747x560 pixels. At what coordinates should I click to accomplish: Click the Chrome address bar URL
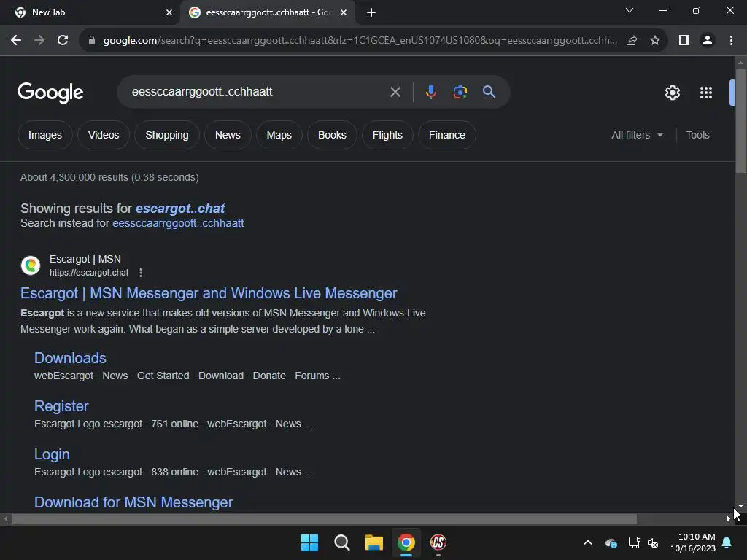point(360,41)
